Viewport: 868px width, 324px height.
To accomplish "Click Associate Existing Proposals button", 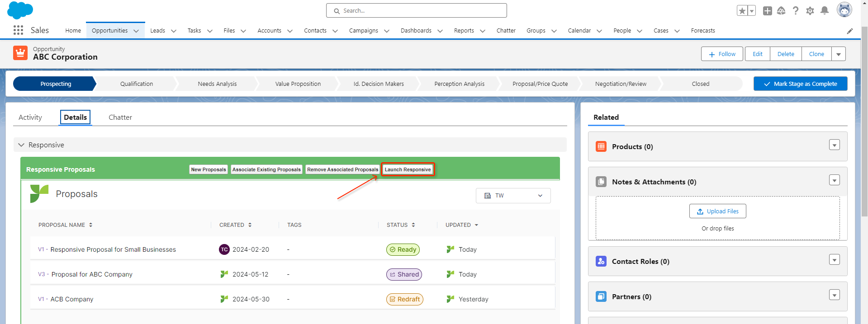I will (266, 169).
